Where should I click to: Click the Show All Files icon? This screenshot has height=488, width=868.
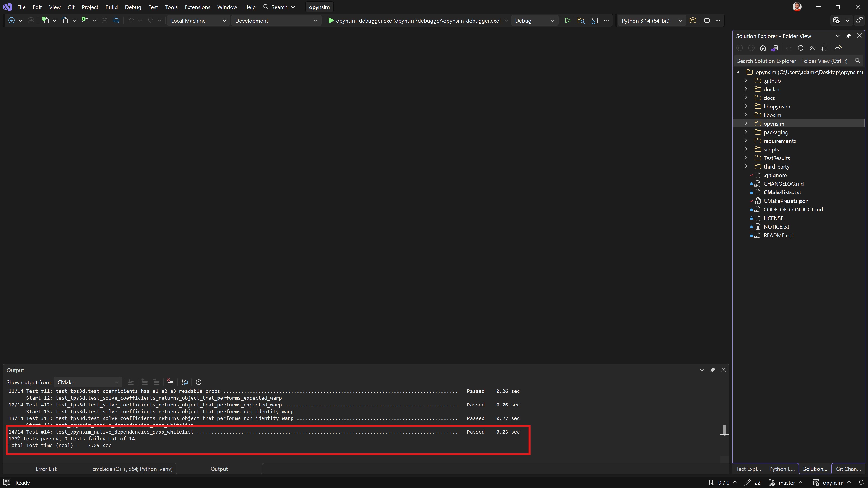tap(824, 48)
